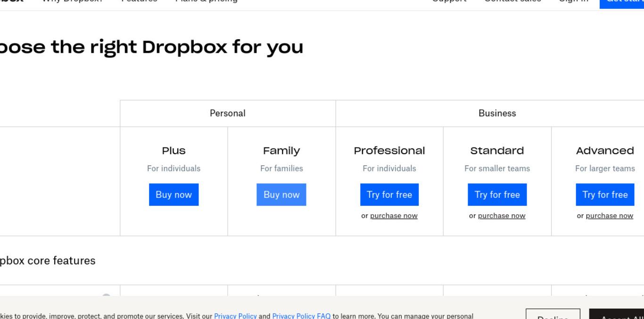The image size is (644, 319).
Task: Open the Privacy Policy link
Action: (x=235, y=316)
